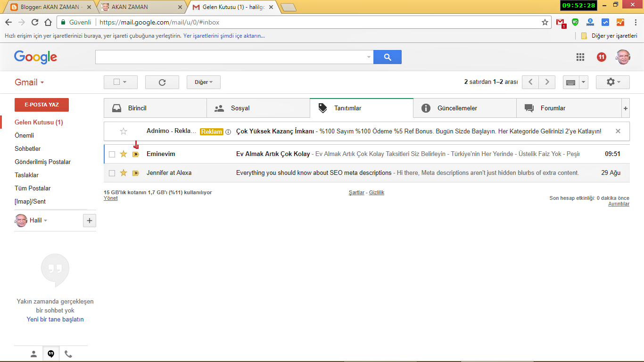This screenshot has width=644, height=362.
Task: Open the settings gear menu
Action: [x=613, y=82]
